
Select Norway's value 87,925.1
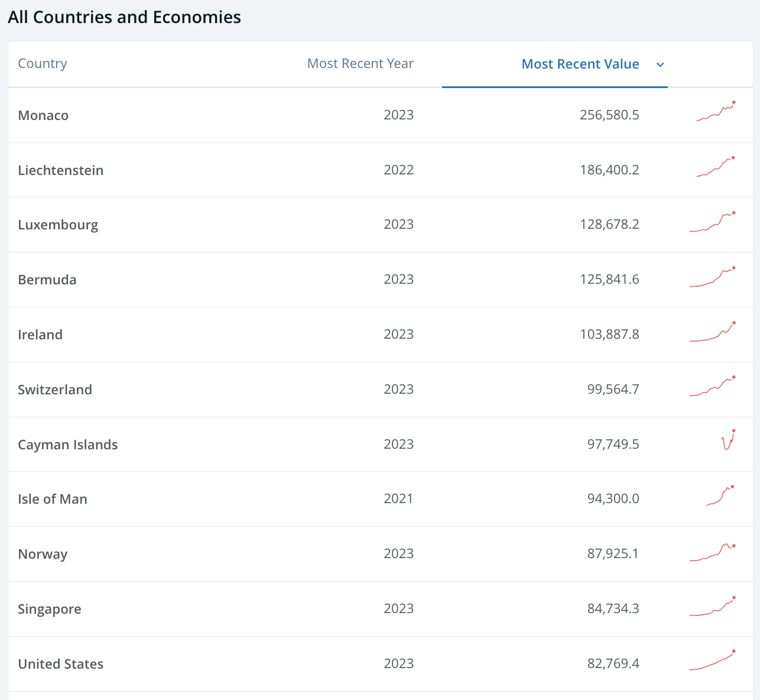[x=613, y=553]
